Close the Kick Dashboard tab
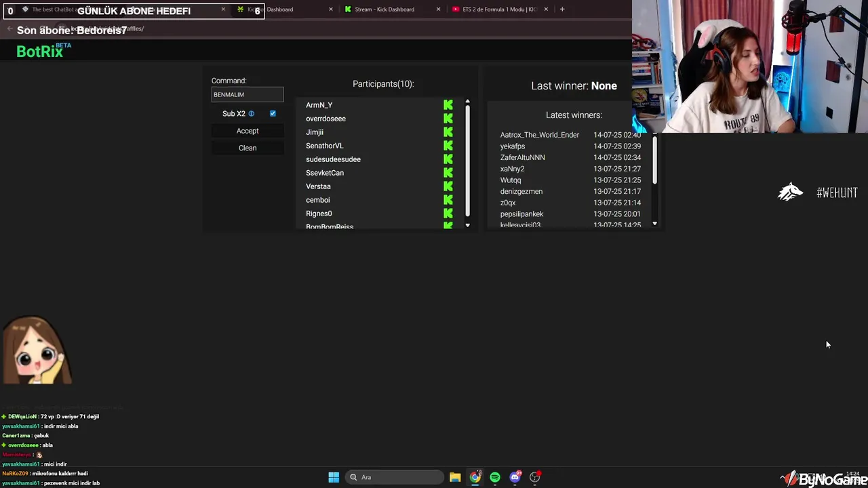The image size is (868, 488). (331, 9)
